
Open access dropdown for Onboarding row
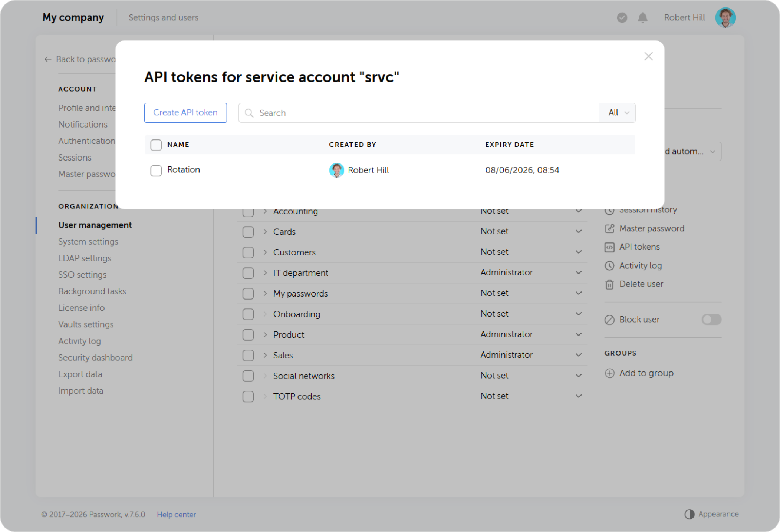pos(578,314)
